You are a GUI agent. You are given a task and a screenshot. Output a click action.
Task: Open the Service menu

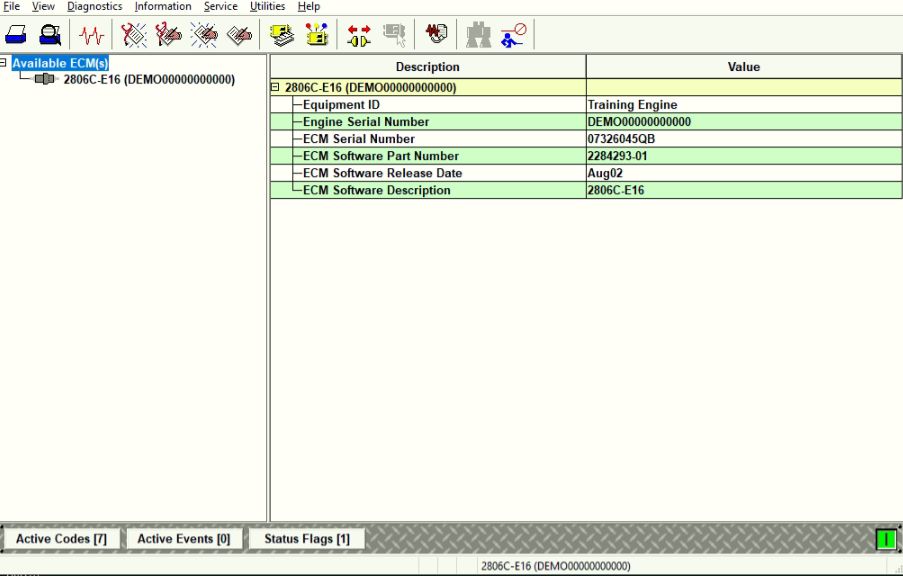click(x=220, y=7)
